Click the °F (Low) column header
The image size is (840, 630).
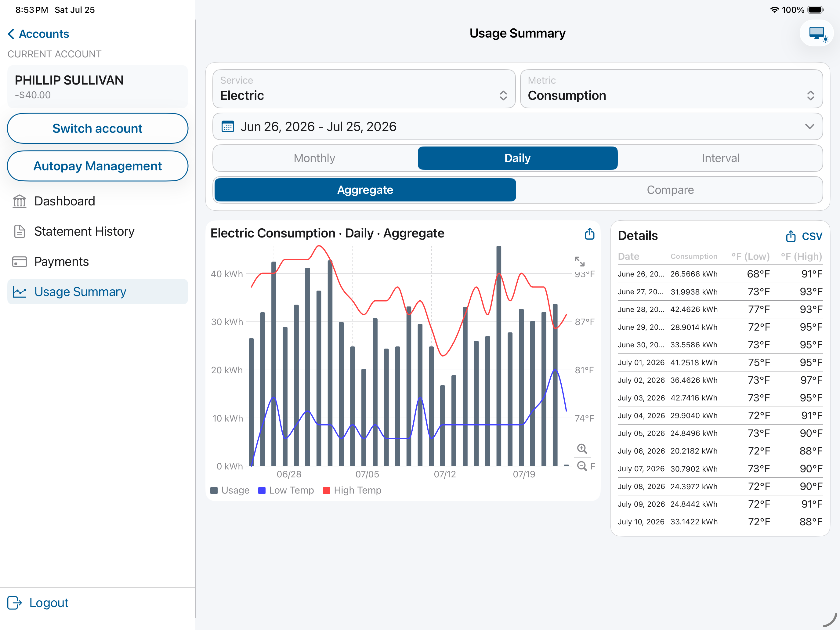(750, 256)
